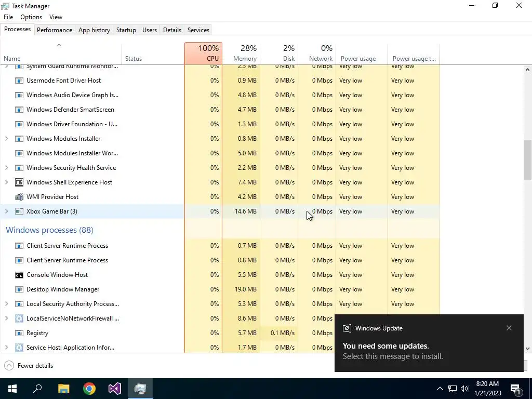532x399 pixels.
Task: Expand the Windows Shell Experience Host row
Action: [6, 182]
